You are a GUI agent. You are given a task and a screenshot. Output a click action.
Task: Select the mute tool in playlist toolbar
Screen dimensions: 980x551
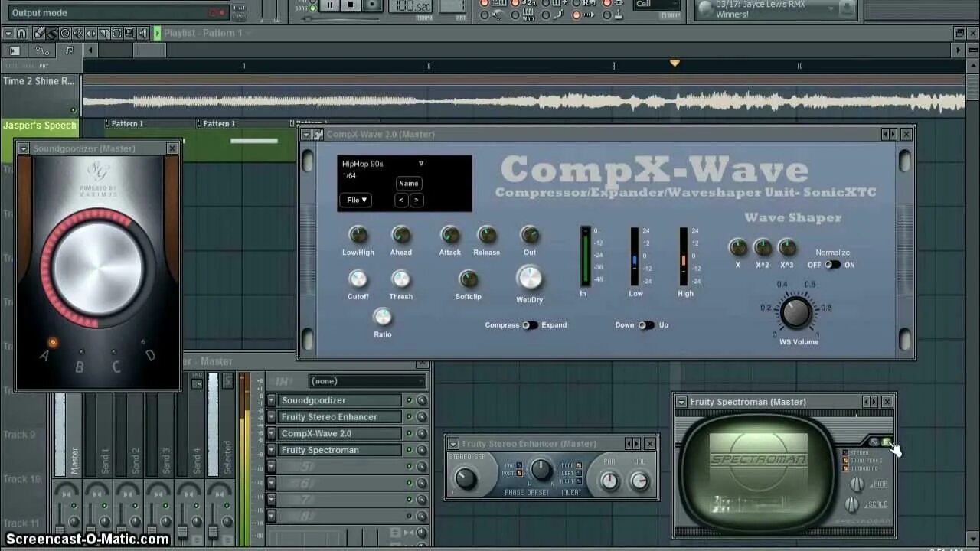(78, 33)
